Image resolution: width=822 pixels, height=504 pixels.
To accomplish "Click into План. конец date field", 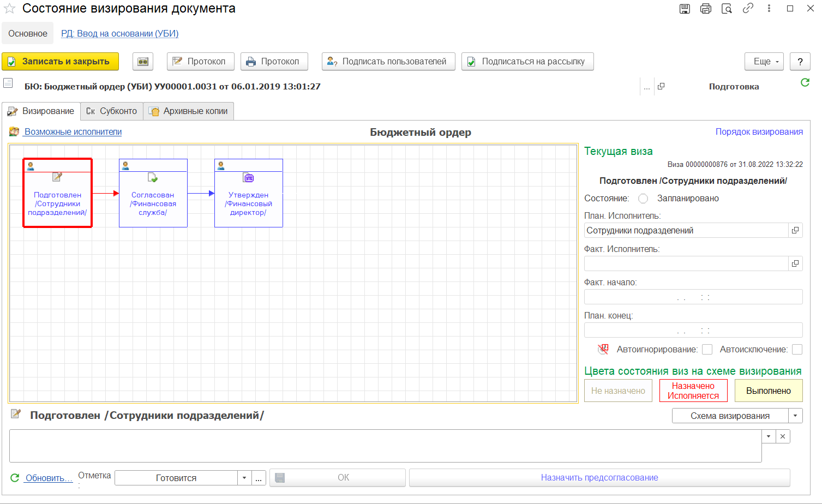I will point(693,330).
